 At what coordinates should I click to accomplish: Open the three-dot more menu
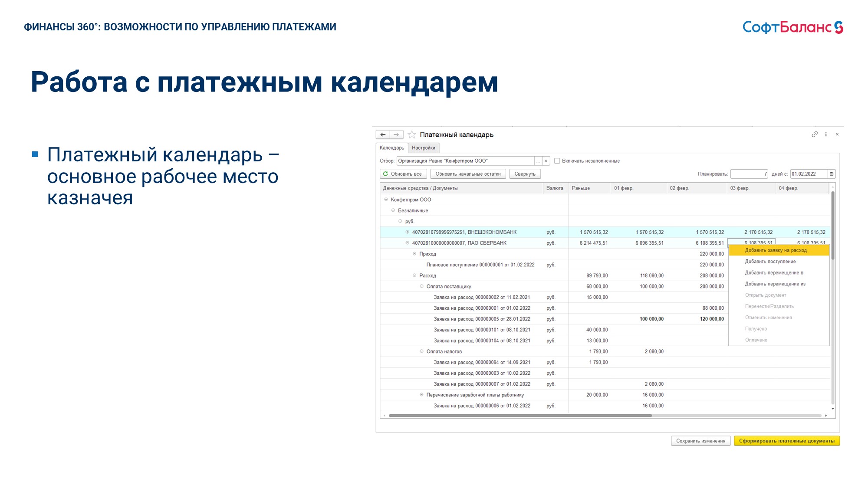(x=826, y=134)
